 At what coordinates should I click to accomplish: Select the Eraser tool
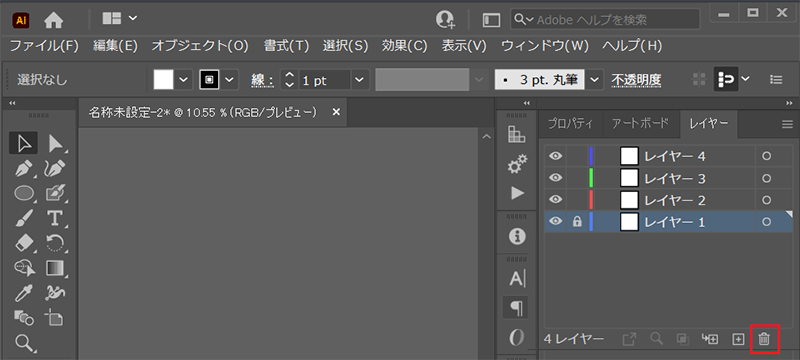23,243
